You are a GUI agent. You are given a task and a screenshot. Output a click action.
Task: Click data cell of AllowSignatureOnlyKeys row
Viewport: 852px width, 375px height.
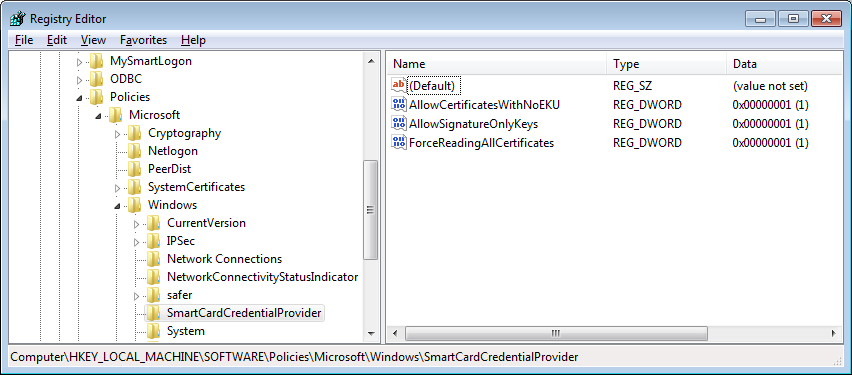770,124
